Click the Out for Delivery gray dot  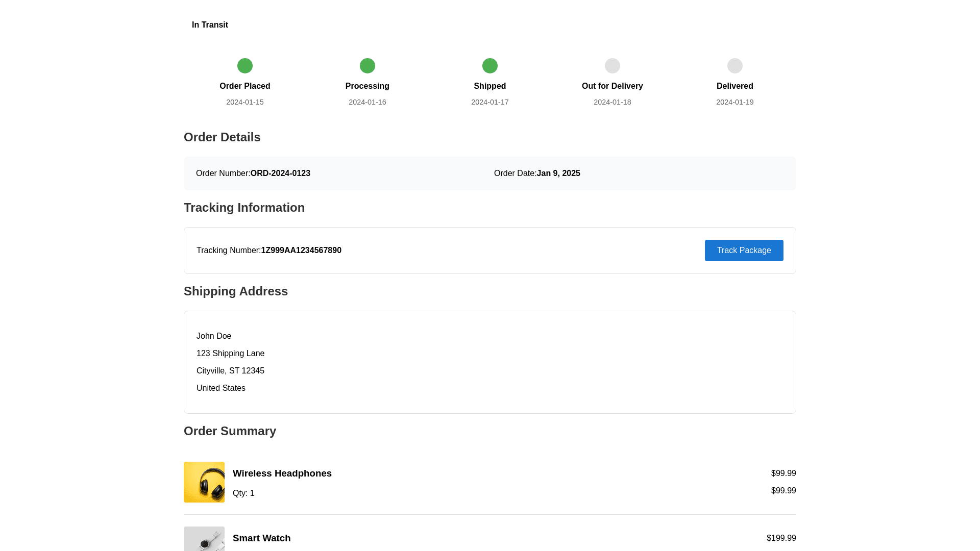tap(612, 66)
